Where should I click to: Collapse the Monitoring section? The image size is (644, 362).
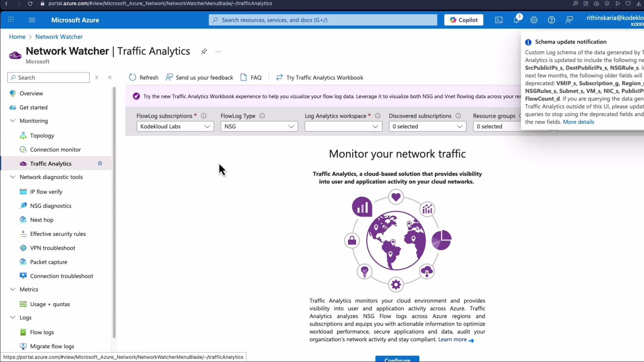tap(13, 121)
